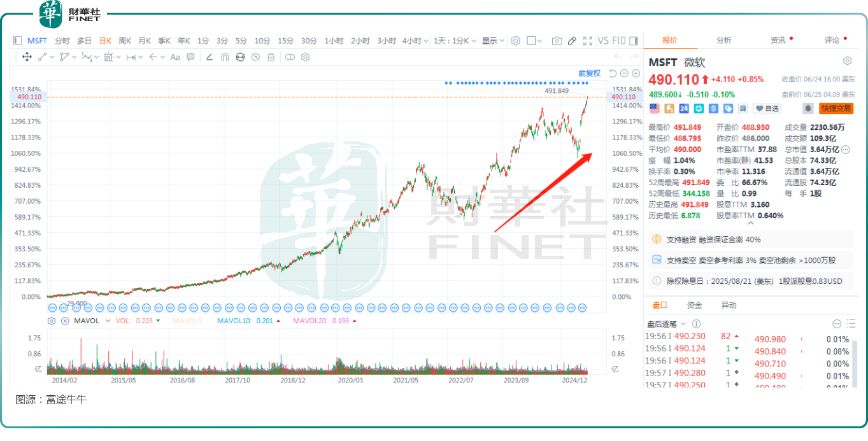Expand the arrow tool dropdown

point(162,57)
